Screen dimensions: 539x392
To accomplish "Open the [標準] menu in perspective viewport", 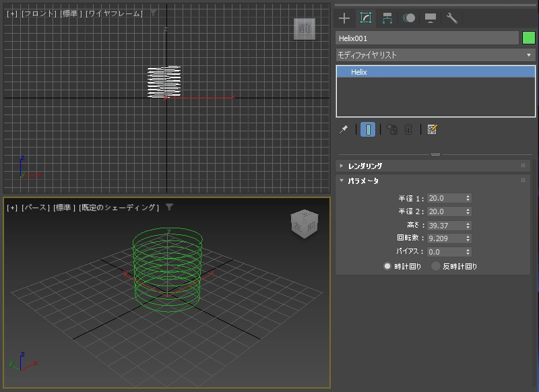I will pyautogui.click(x=64, y=207).
